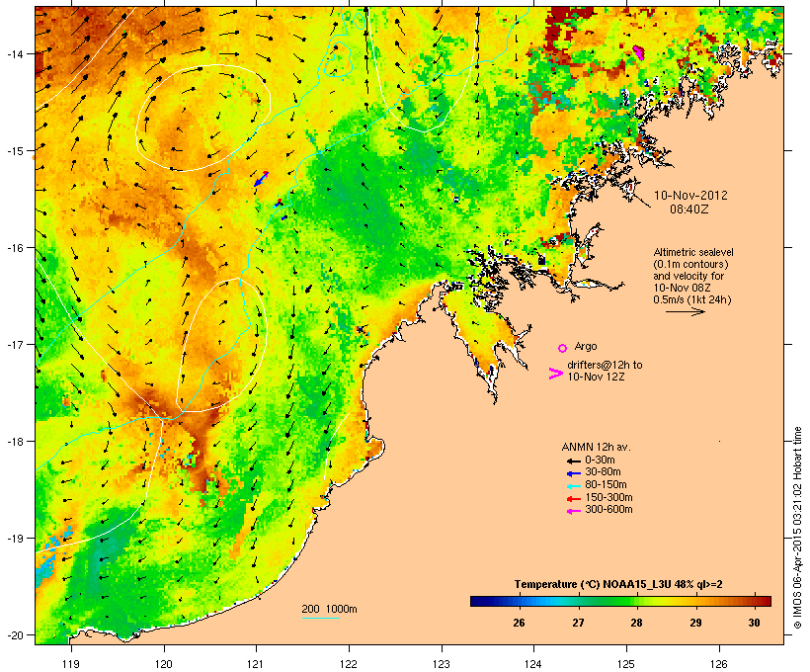810x672 pixels.
Task: Click the colorbar tick label 30
Action: point(755,623)
